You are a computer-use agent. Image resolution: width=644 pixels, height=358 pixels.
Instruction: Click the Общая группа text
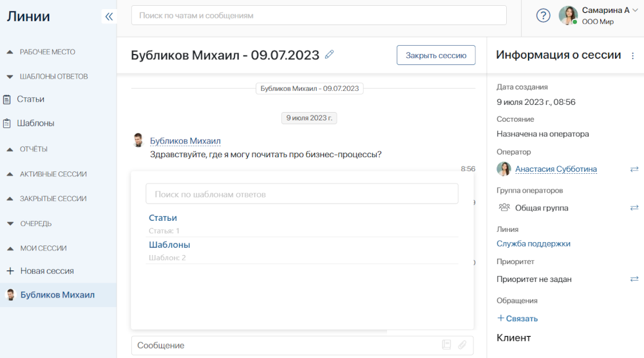click(542, 208)
